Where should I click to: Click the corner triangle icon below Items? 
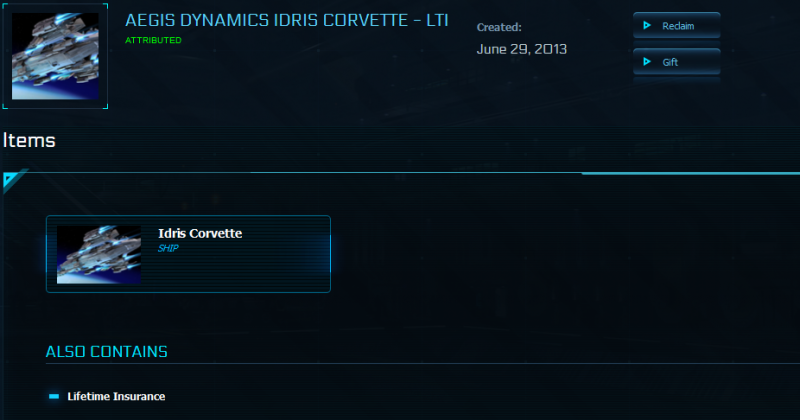click(9, 180)
